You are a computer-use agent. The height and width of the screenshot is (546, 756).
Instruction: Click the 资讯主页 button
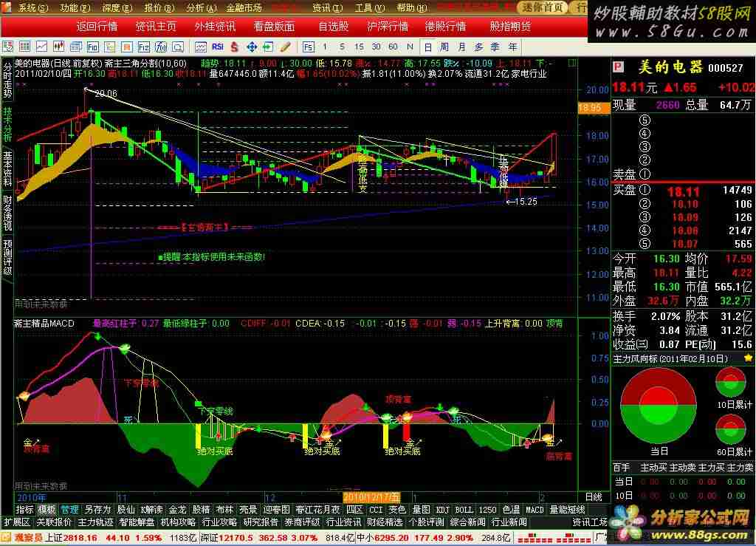pyautogui.click(x=156, y=27)
